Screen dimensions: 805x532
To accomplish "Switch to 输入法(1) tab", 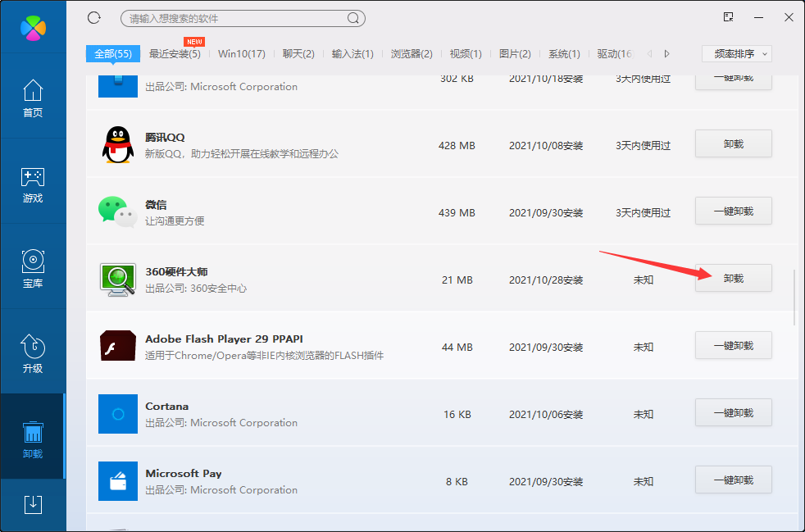I will (352, 54).
